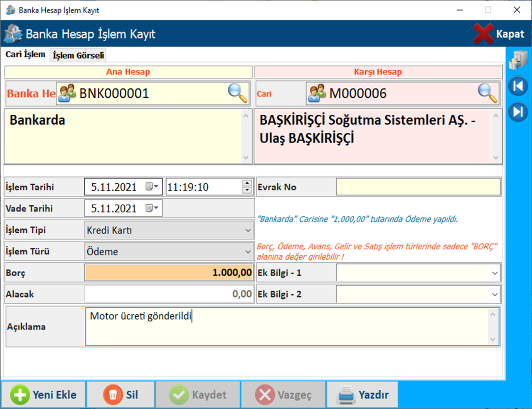Go to the first record using the arrow icon
Screen dimensions: 532x409
518,86
